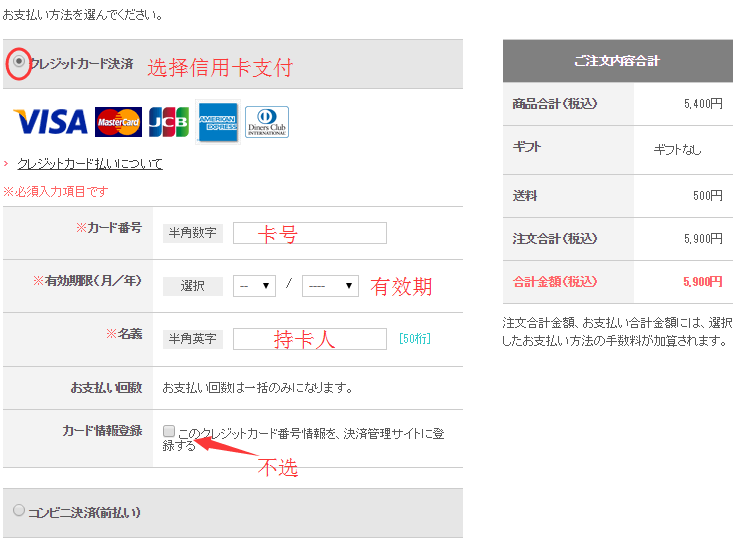The width and height of the screenshot is (742, 540).
Task: Click the JCB card logo
Action: (169, 122)
